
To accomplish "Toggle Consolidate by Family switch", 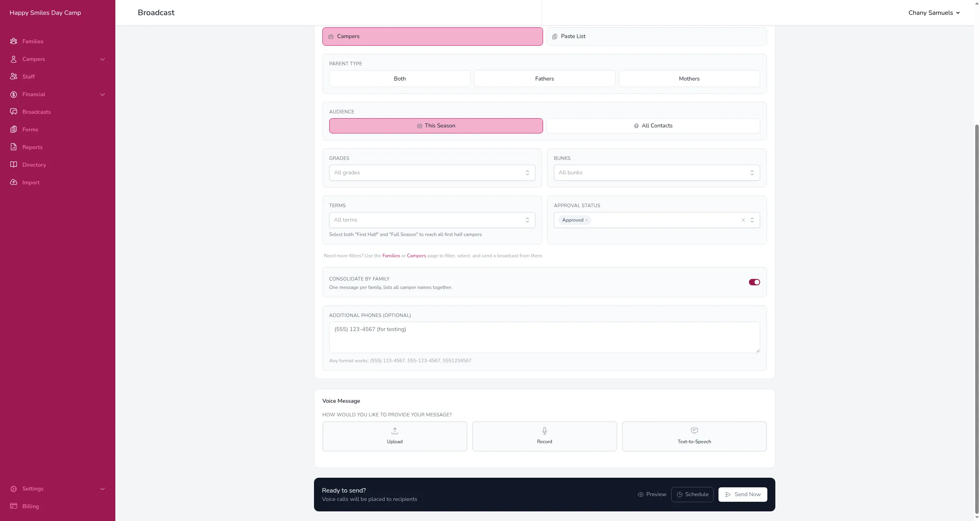I will point(755,282).
